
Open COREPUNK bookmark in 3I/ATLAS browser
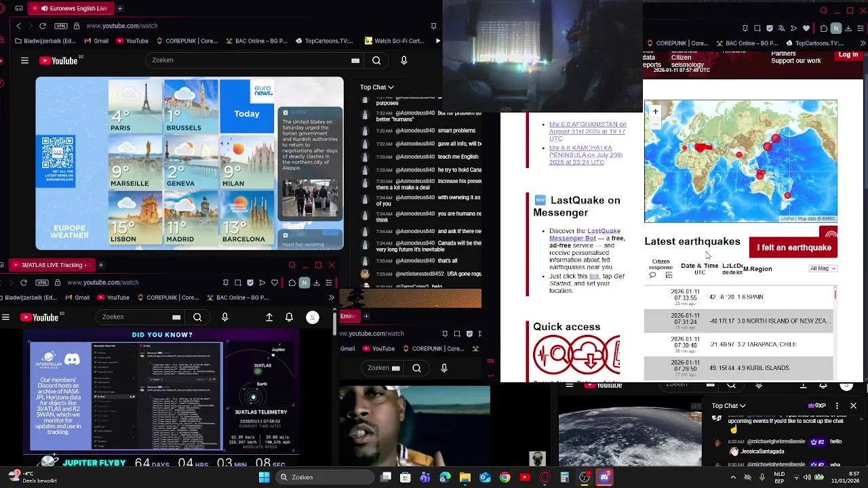click(x=169, y=298)
